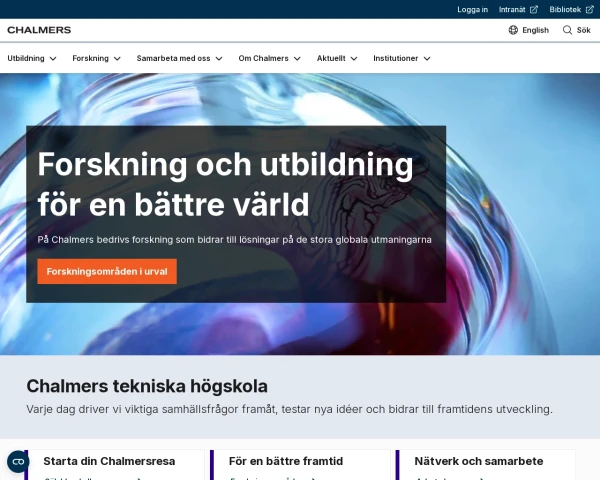Click the På Chalmers bedrivs forskning text
Image resolution: width=600 pixels, height=480 pixels.
(x=234, y=240)
